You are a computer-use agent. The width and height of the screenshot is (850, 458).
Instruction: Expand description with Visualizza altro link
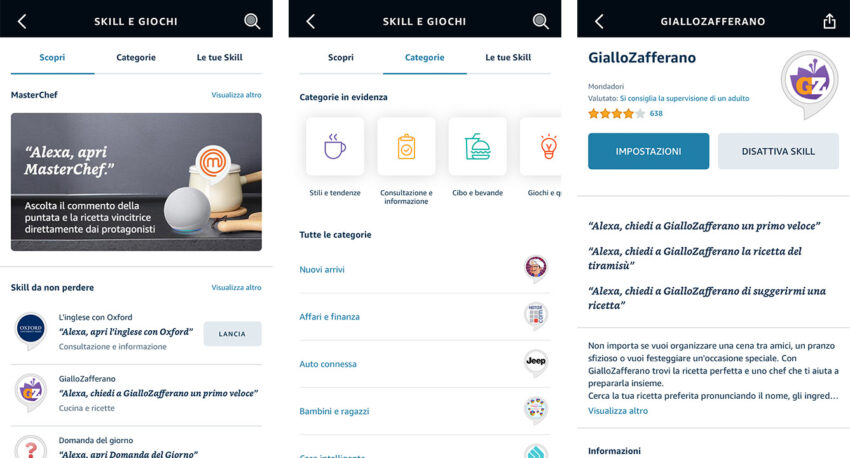coord(618,411)
